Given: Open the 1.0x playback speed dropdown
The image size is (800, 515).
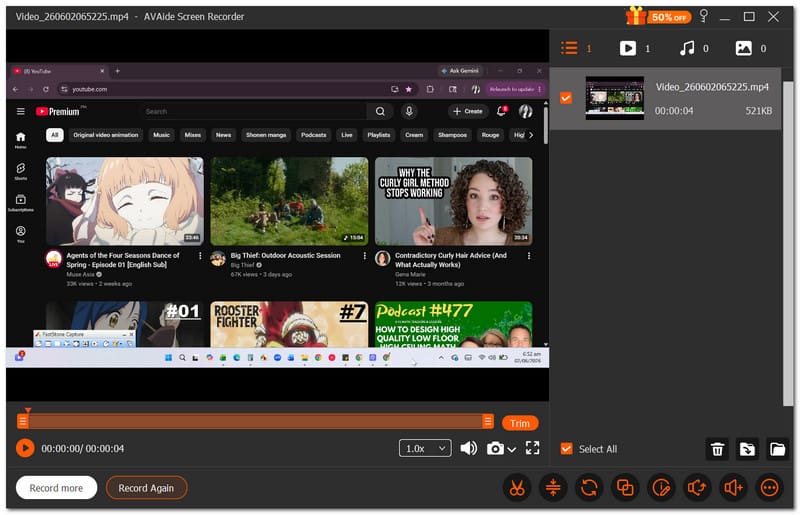Looking at the screenshot, I should coord(425,448).
